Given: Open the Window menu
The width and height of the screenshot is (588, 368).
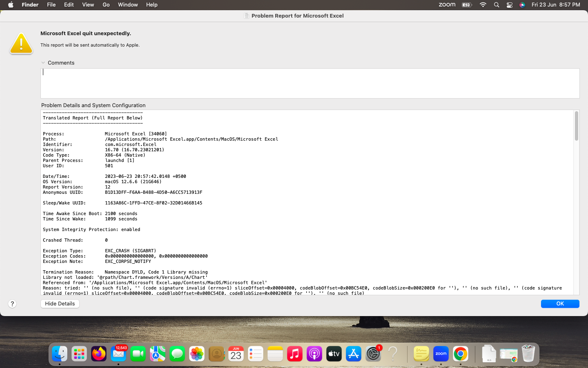Looking at the screenshot, I should [128, 5].
